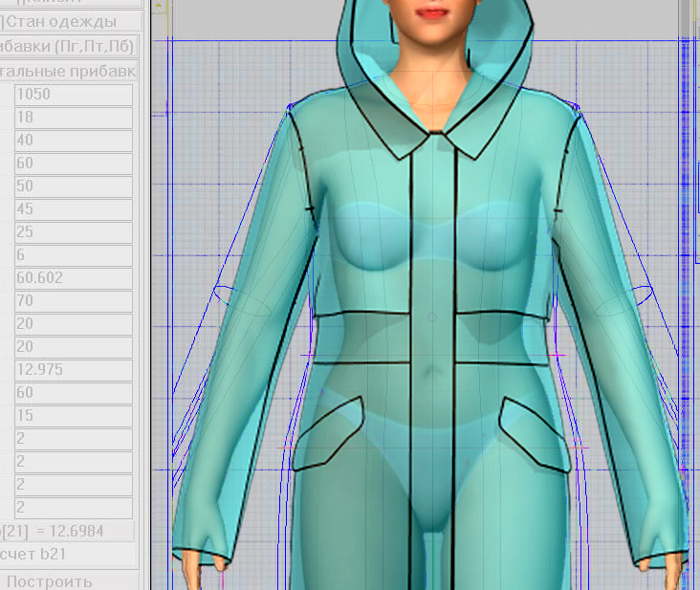Click the расчет b21 button
The height and width of the screenshot is (590, 700).
(67, 555)
